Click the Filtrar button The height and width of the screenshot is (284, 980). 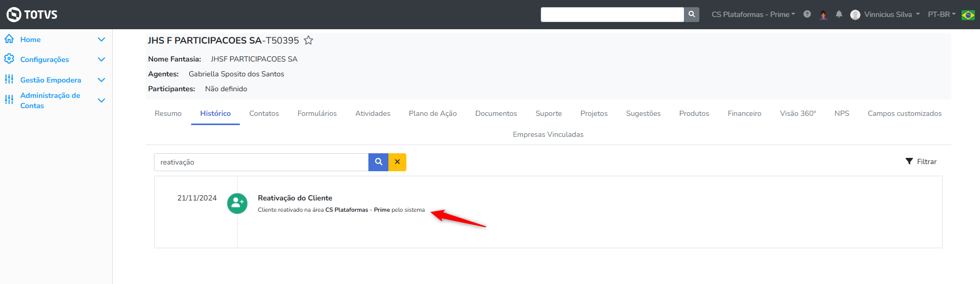coord(921,161)
